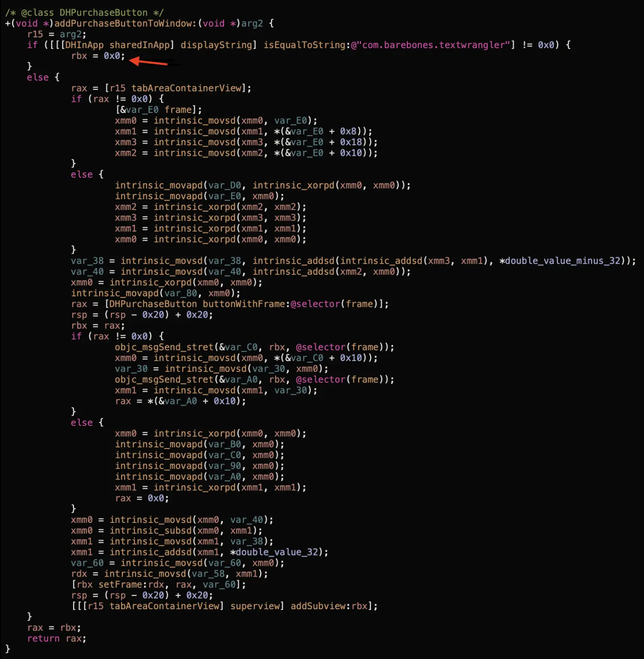
Task: Click the first 'rsp = (rsp - 0x20) + 0x20;' line after buttonWithFrame
Action: pyautogui.click(x=142, y=315)
